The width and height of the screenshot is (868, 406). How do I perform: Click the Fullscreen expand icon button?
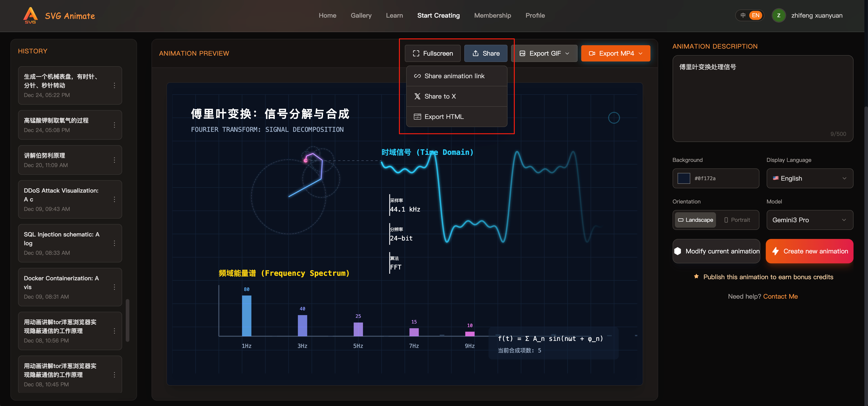pos(416,53)
